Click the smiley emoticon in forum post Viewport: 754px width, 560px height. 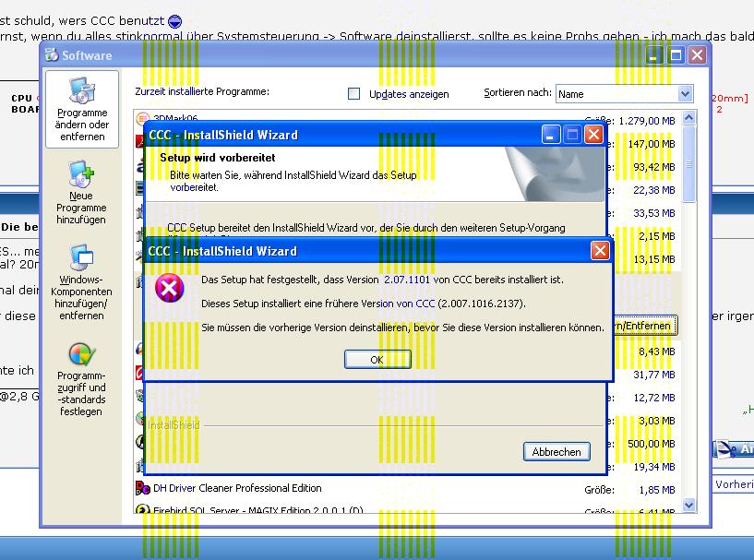click(x=175, y=21)
